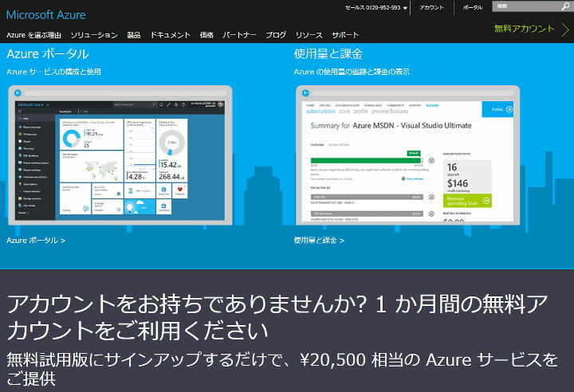The width and height of the screenshot is (574, 392).
Task: Click back arrow icon in portal screenshot
Action: pos(18,93)
